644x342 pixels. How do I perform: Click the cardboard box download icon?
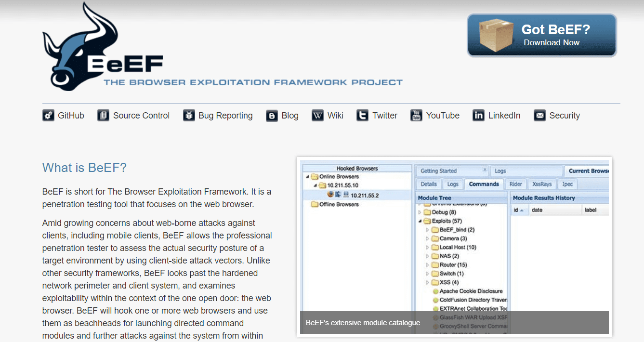[x=496, y=35]
